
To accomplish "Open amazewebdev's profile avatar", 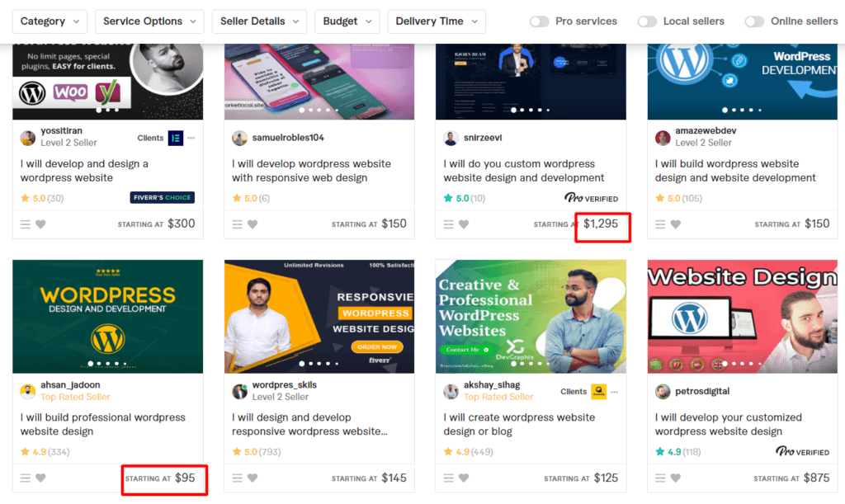I will [663, 138].
